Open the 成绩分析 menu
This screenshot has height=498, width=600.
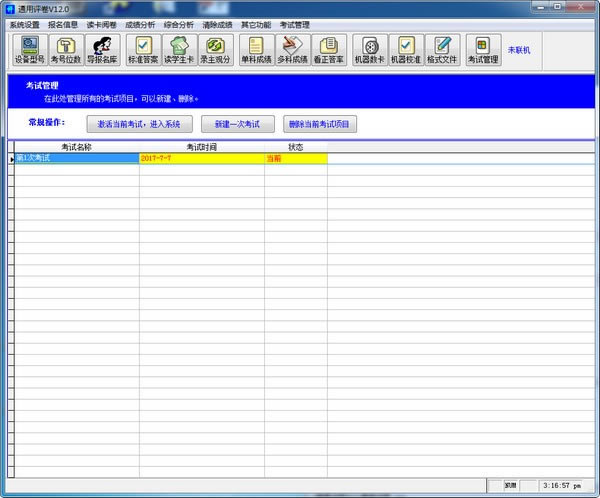point(140,24)
